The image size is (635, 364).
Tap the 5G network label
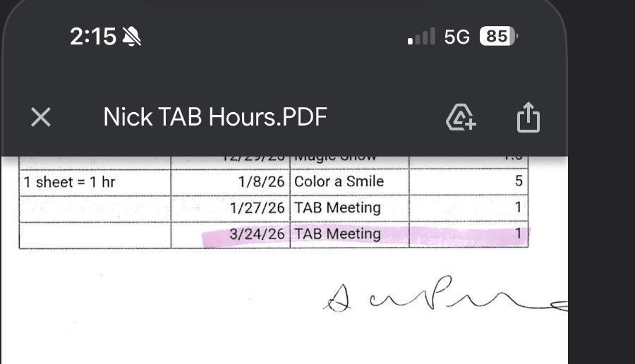point(456,37)
